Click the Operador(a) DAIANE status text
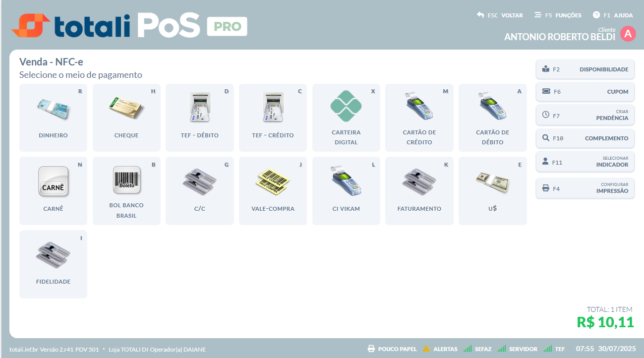The width and height of the screenshot is (644, 358). pyautogui.click(x=177, y=350)
